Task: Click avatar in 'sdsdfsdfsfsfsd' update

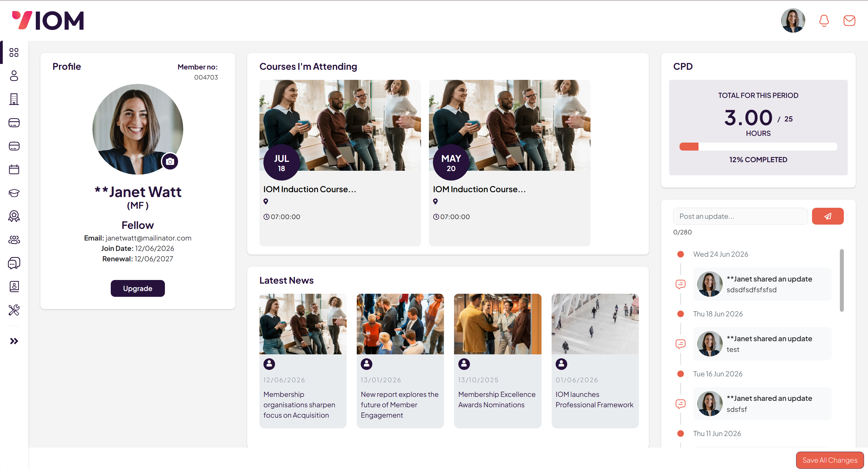Action: pos(710,284)
